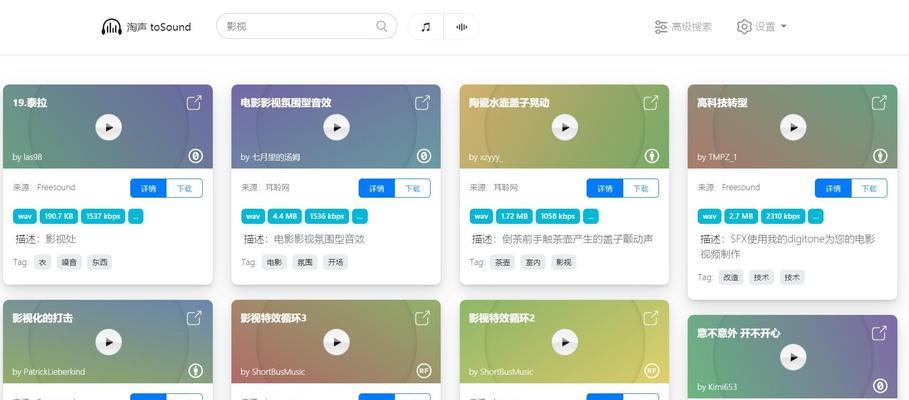Click the 4.4 MB size badge
This screenshot has height=400, width=909.
click(285, 216)
